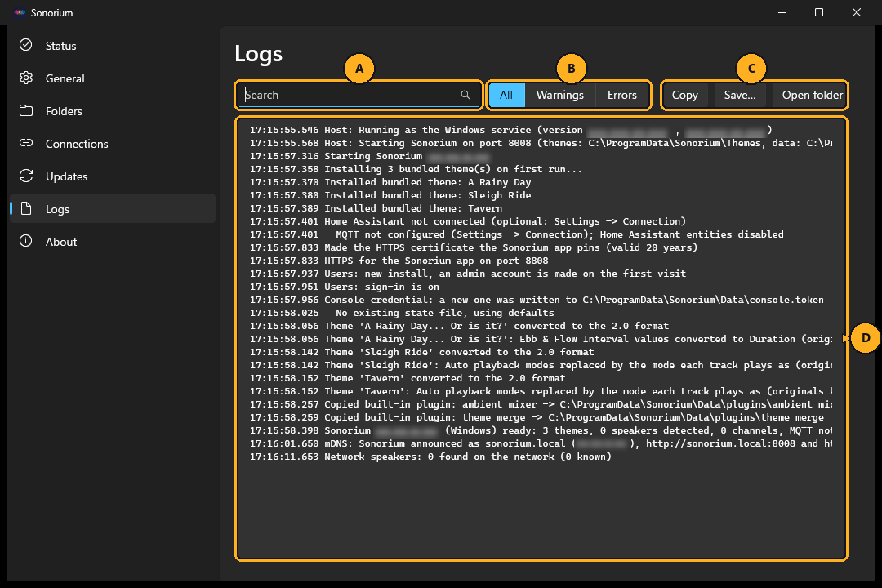The height and width of the screenshot is (588, 882).
Task: Open the Folders section
Action: [x=113, y=111]
